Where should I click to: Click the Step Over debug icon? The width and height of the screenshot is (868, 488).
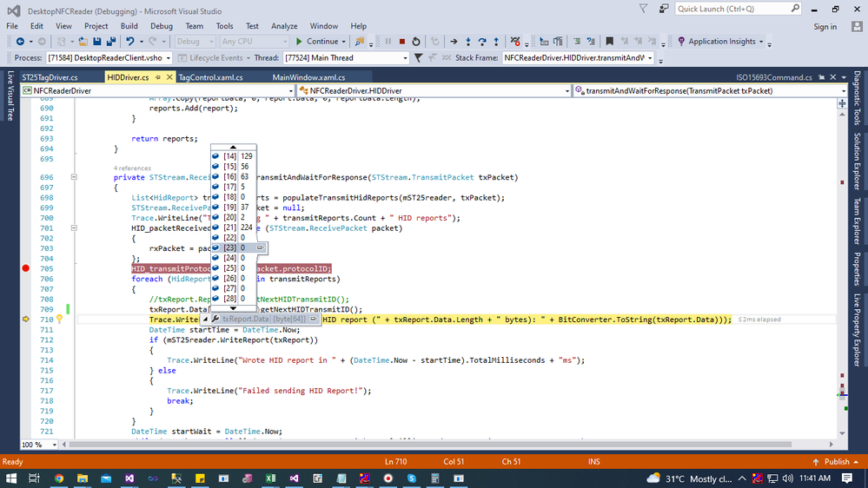coord(482,42)
